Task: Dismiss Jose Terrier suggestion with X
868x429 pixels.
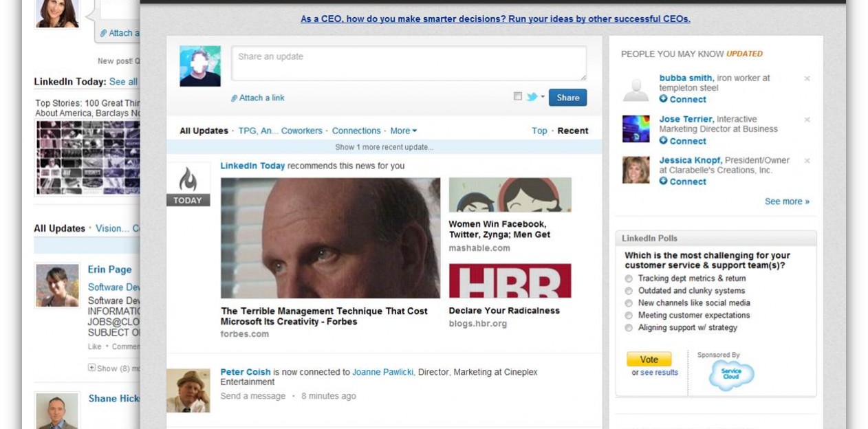Action: 807,120
